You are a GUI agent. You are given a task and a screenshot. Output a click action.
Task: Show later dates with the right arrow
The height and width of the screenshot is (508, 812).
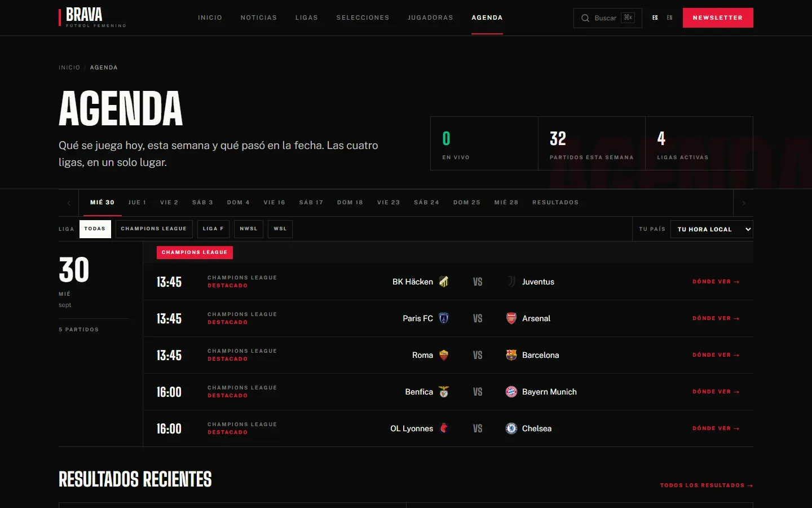click(743, 203)
